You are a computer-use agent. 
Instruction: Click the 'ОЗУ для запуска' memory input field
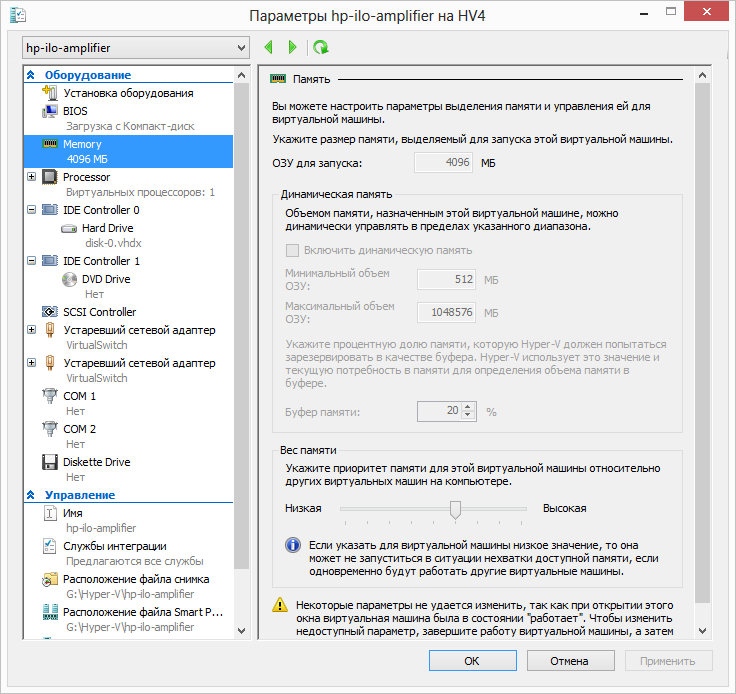click(x=444, y=163)
